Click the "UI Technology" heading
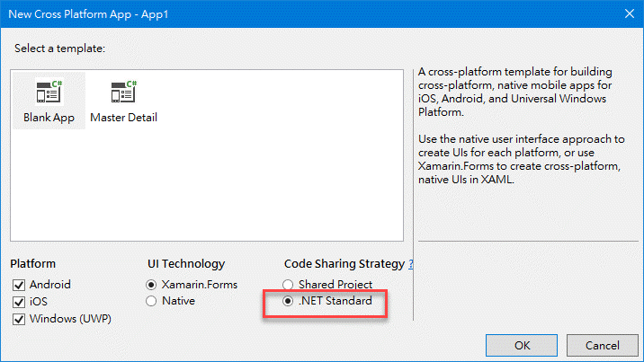This screenshot has width=644, height=362. (186, 263)
